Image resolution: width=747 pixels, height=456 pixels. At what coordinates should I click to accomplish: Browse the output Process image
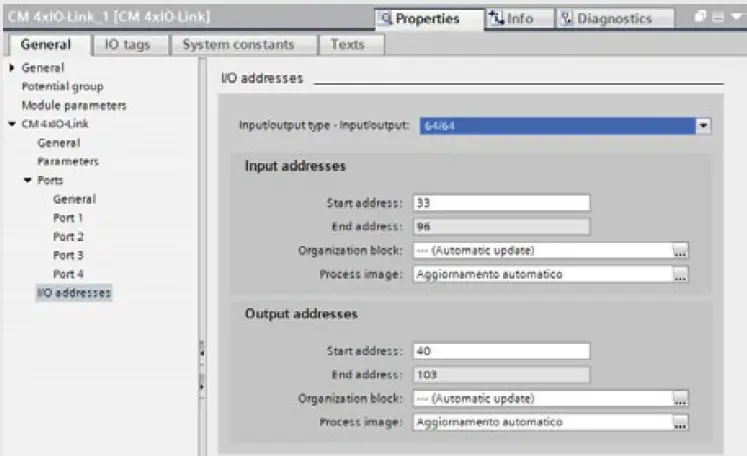tap(680, 422)
